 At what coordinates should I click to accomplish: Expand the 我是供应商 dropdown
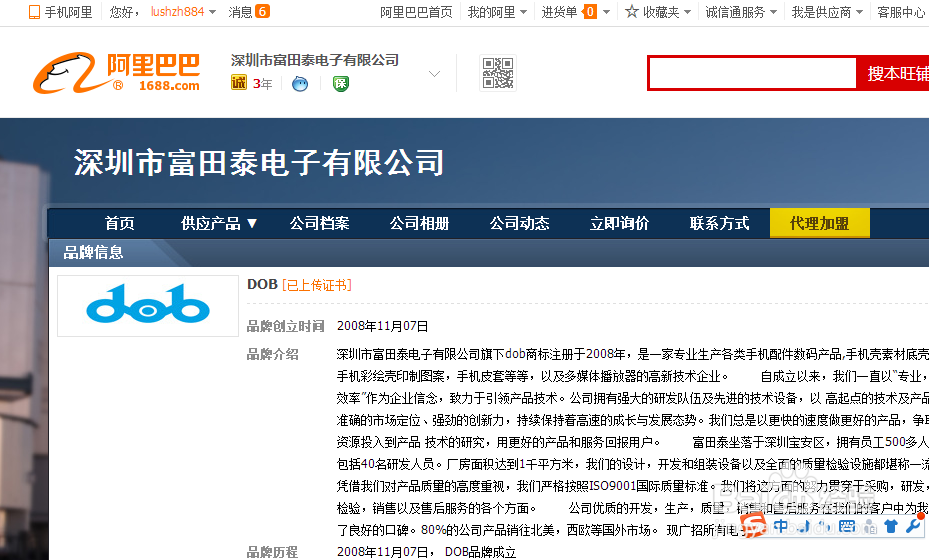tap(859, 12)
